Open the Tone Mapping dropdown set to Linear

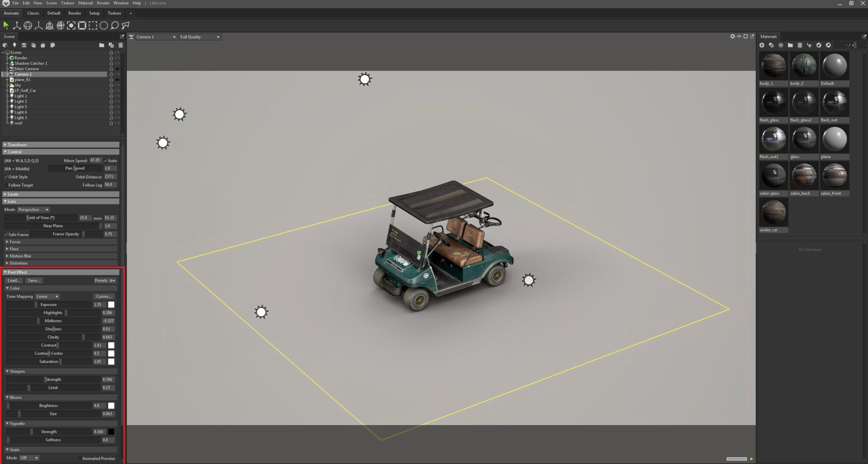(x=47, y=296)
